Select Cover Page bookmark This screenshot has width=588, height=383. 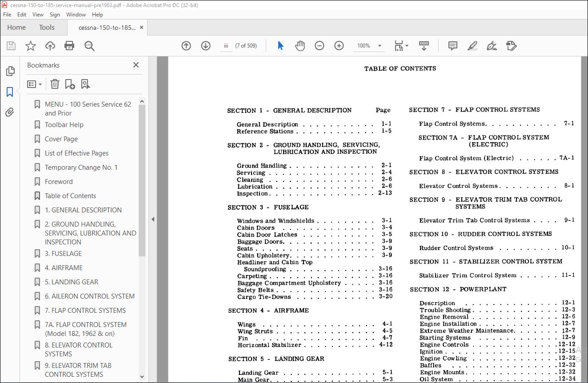click(61, 139)
